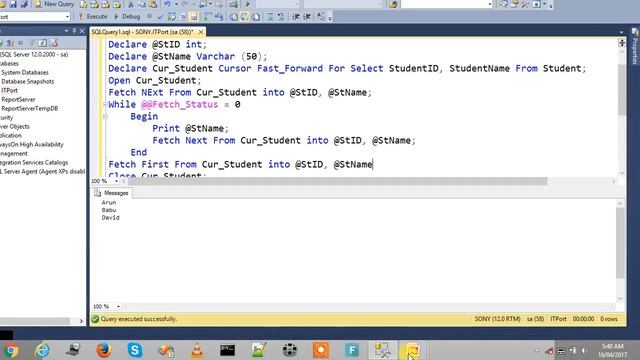
Task: Open Skype from the taskbar
Action: tap(135, 350)
